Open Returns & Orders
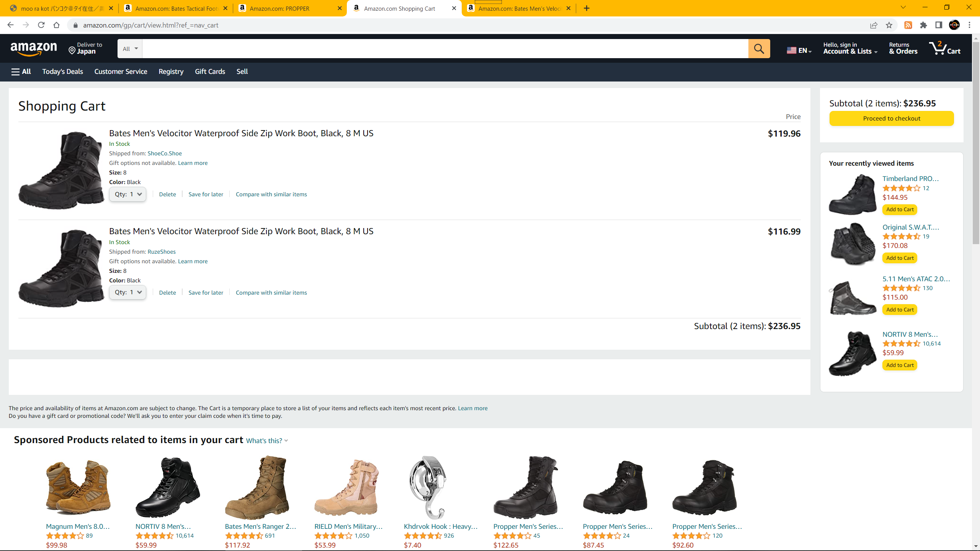The height and width of the screenshot is (551, 980). coord(903,48)
